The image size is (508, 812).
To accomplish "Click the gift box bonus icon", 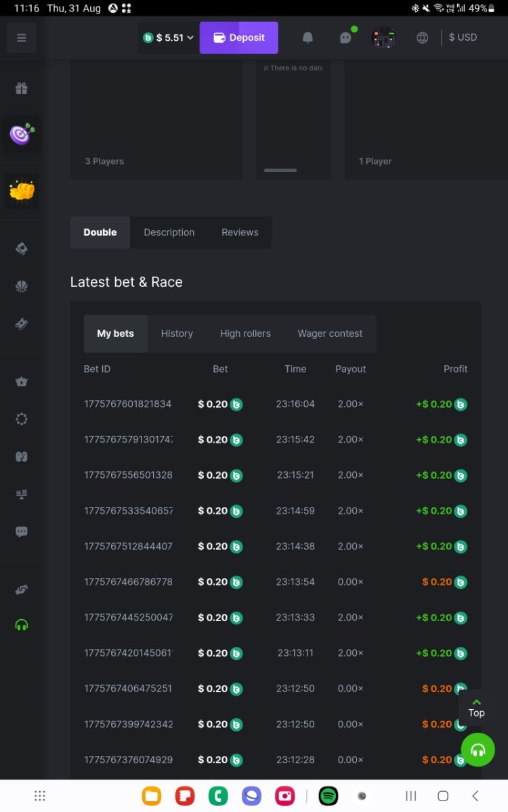I will (x=22, y=89).
